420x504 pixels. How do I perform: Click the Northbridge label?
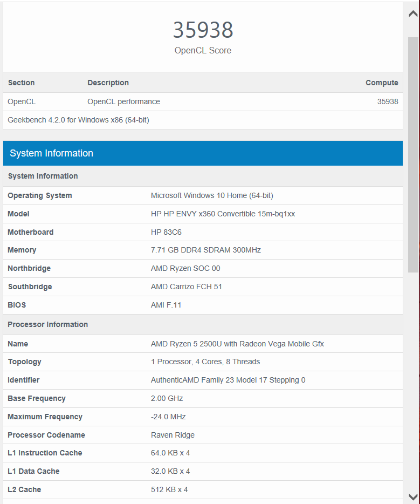(x=29, y=268)
